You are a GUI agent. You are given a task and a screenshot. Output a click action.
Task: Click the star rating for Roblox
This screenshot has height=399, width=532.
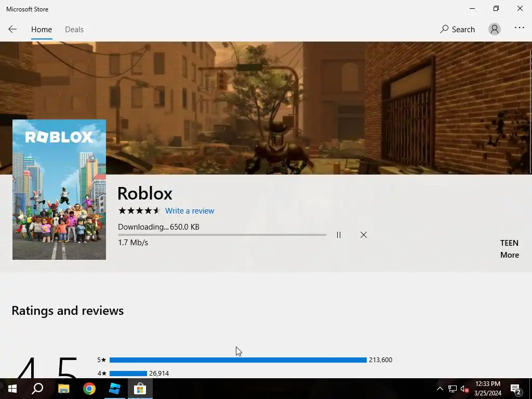click(139, 211)
